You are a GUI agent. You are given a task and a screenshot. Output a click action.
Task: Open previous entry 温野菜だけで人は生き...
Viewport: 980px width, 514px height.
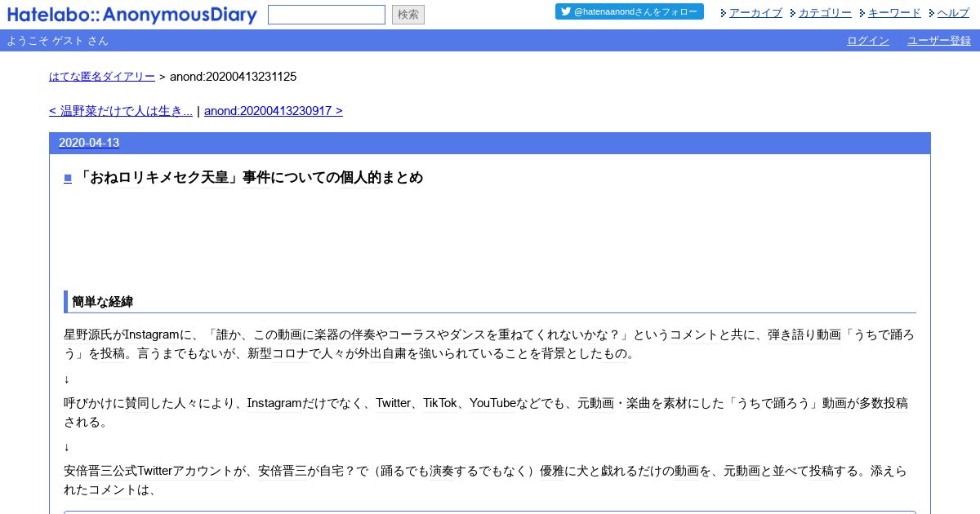[x=121, y=111]
